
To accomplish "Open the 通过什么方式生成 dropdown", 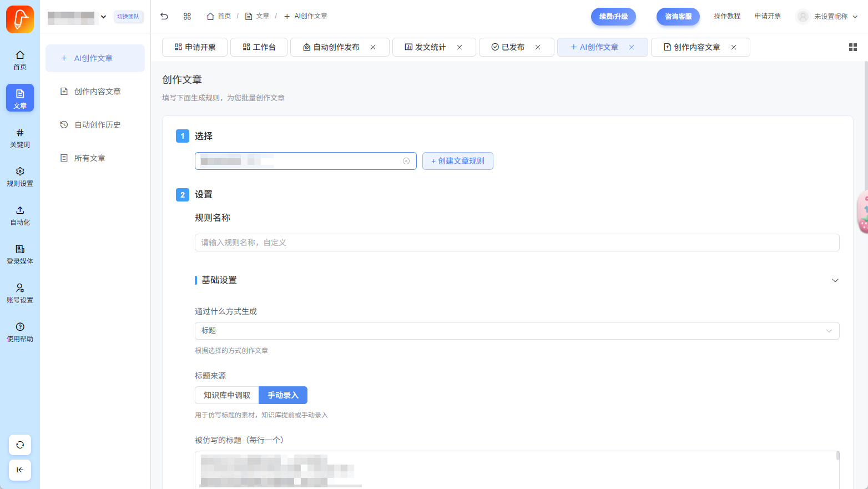I will coord(517,331).
